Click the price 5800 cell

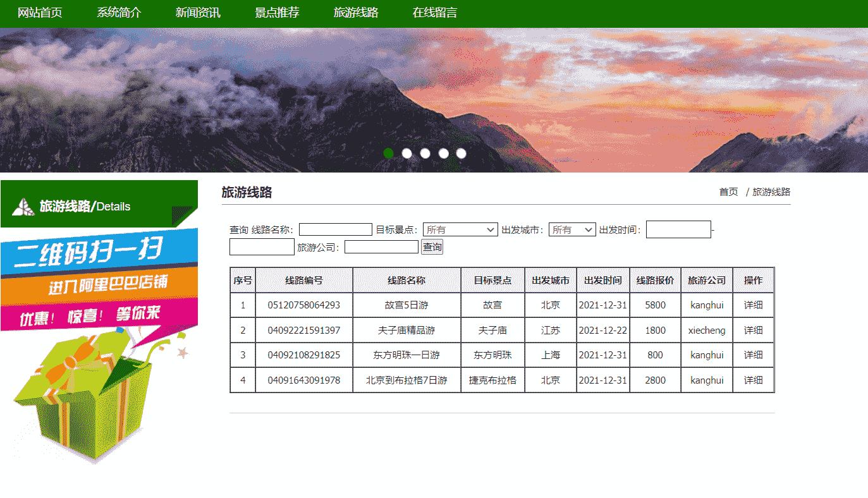coord(656,305)
